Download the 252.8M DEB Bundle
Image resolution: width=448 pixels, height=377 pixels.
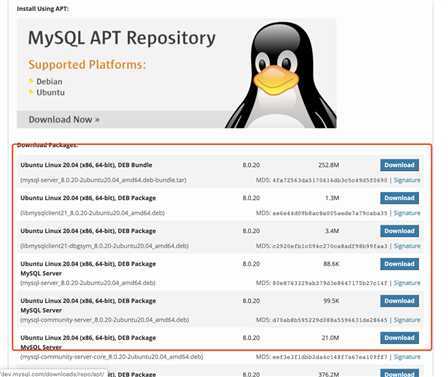(x=399, y=165)
